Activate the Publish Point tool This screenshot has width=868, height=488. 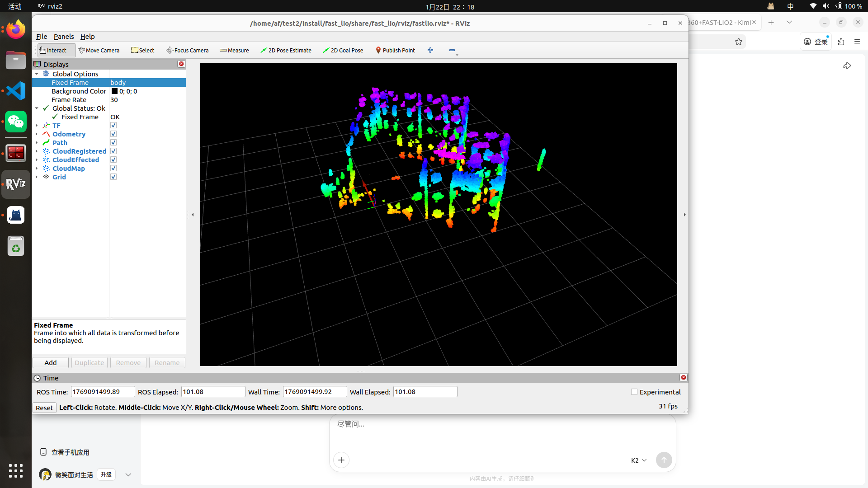pyautogui.click(x=395, y=50)
